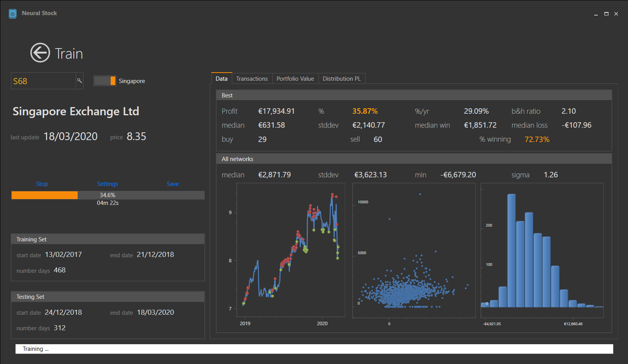Click the Testing Set start date 24/12/2018
Screen dimensions: 628x364
[63, 312]
